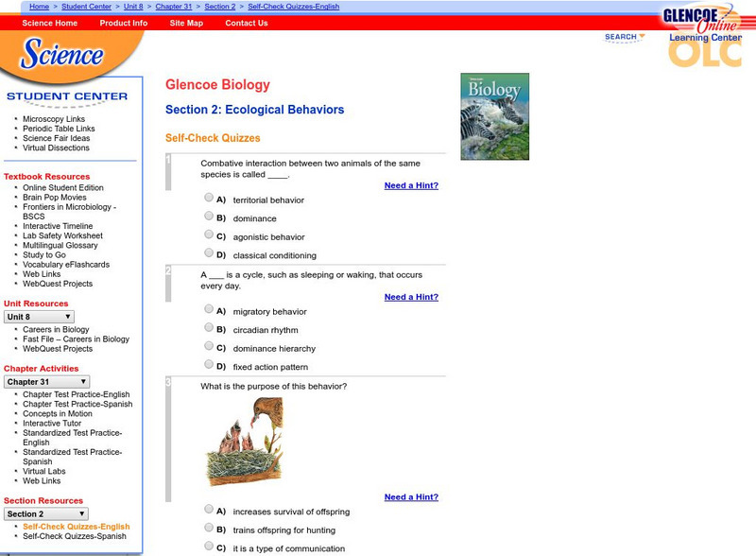This screenshot has width=756, height=556.
Task: Open Contact Us menu item
Action: pyautogui.click(x=247, y=23)
